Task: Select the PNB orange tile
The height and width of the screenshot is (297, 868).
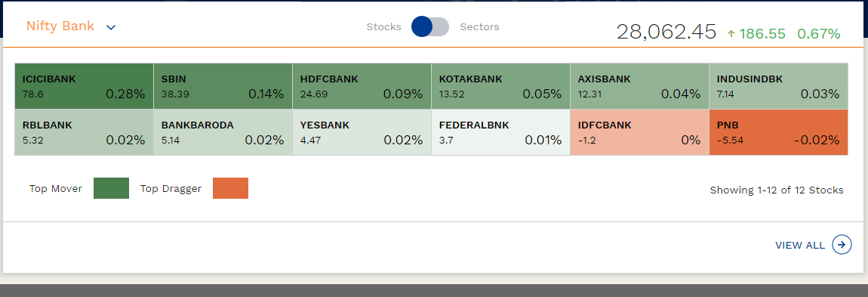Action: point(778,132)
